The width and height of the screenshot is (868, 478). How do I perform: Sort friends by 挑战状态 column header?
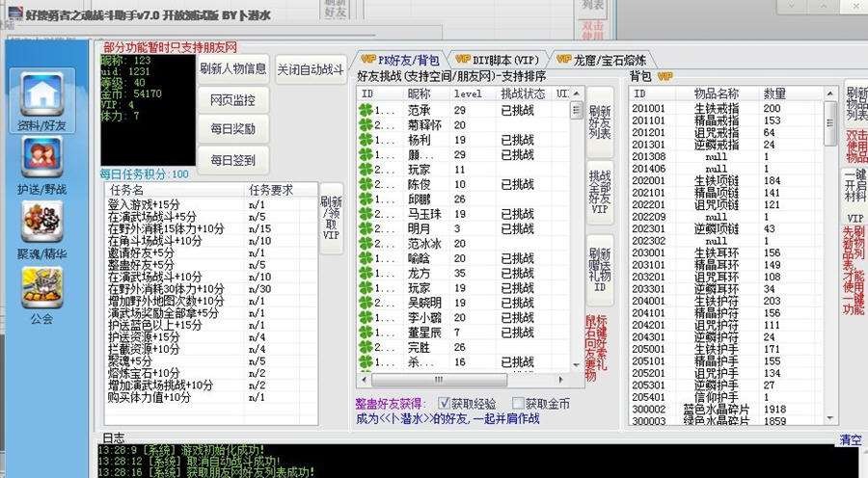click(x=525, y=93)
